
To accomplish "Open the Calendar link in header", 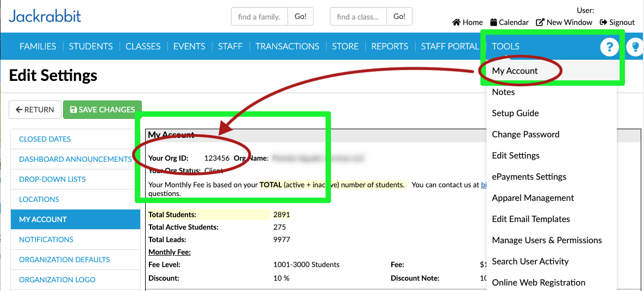I will 509,22.
